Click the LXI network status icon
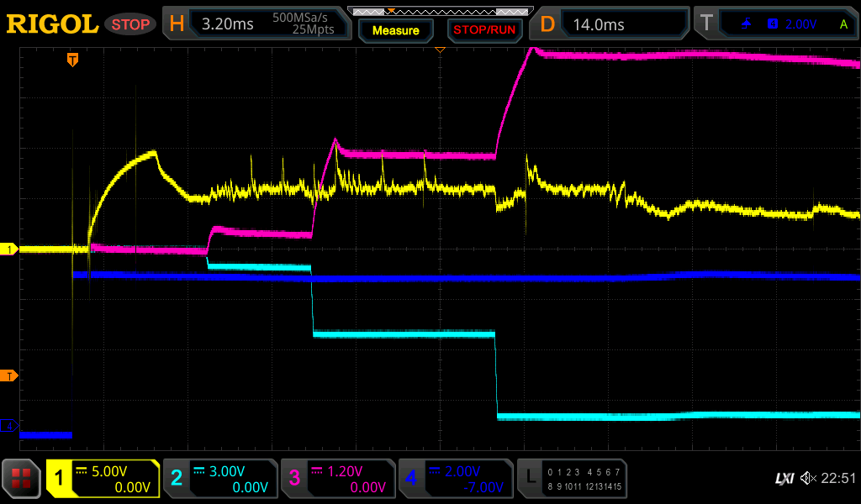Image resolution: width=861 pixels, height=504 pixels. click(x=784, y=479)
